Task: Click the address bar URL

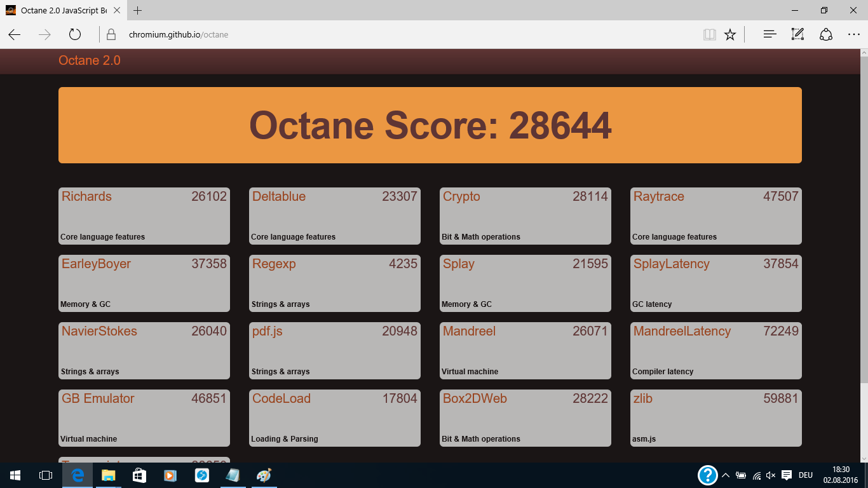Action: (x=179, y=35)
